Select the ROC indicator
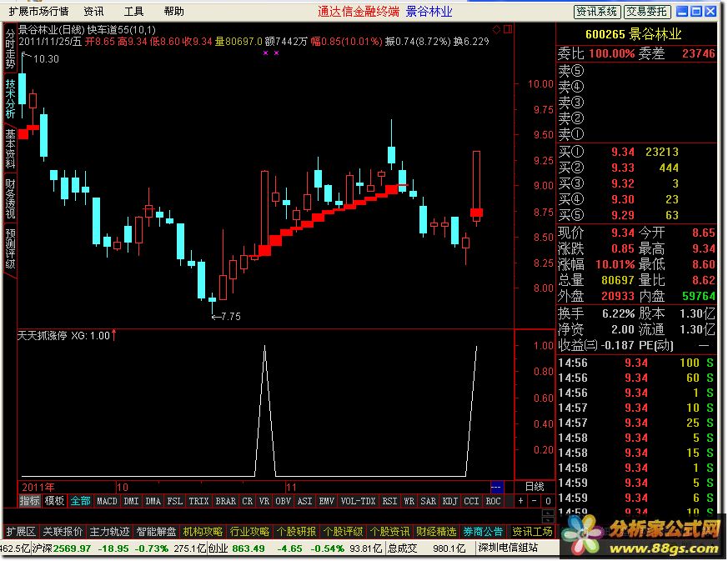Screen dimensions: 728x561 point(494,501)
